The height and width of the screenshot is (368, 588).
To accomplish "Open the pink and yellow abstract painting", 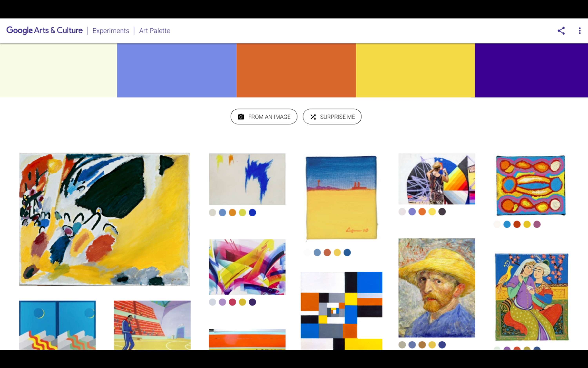I will pos(247,267).
